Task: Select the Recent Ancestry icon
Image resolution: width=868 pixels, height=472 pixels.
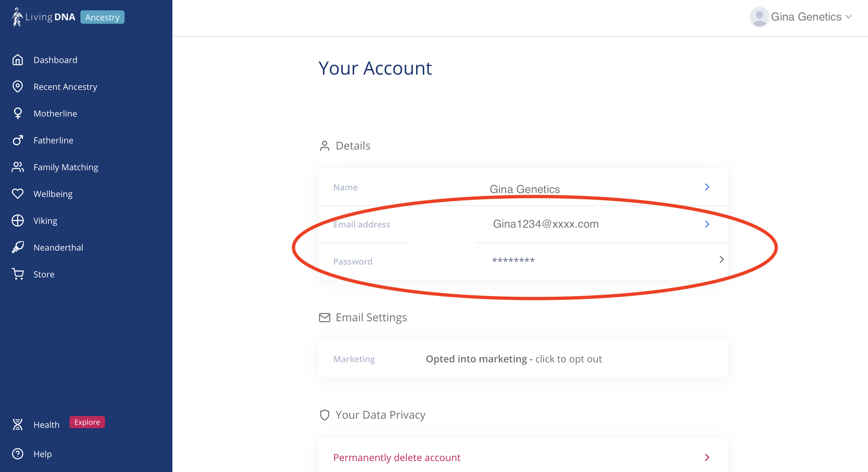Action: point(18,86)
